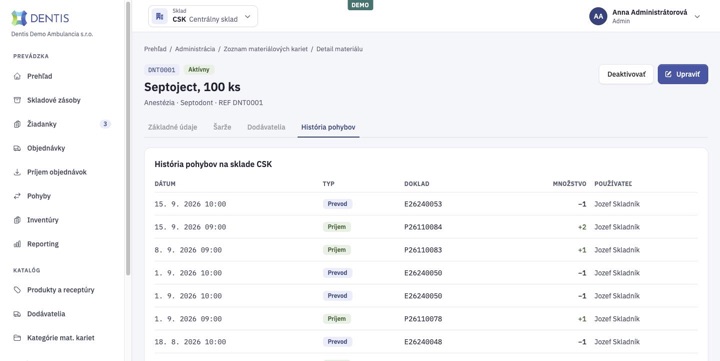The width and height of the screenshot is (720, 361).
Task: Click the Inventúry clipboard icon
Action: [x=17, y=220]
